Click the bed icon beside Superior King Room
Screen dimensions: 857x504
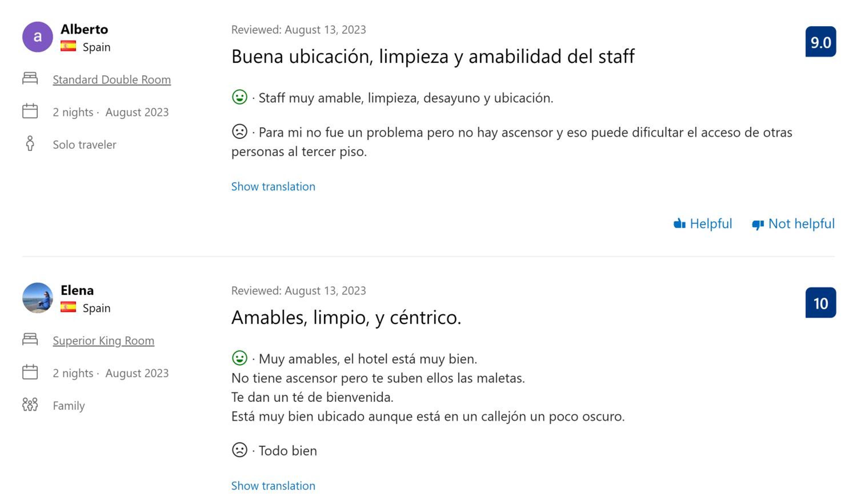pyautogui.click(x=30, y=339)
